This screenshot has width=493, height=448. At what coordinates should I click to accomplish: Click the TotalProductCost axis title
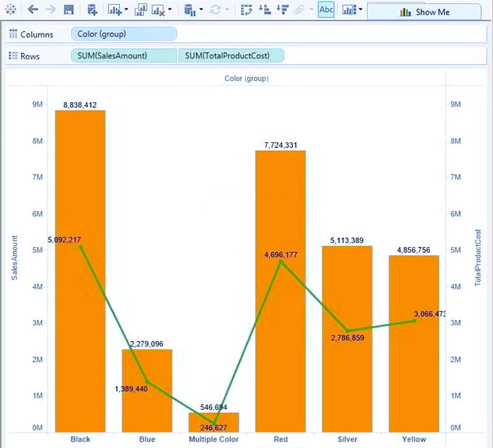pyautogui.click(x=478, y=258)
